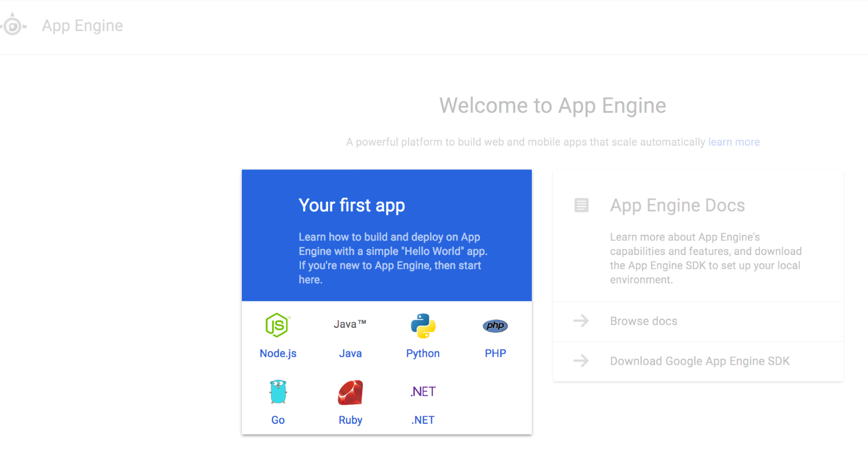This screenshot has height=454, width=868.
Task: Click the App Engine Docs heading
Action: [678, 205]
